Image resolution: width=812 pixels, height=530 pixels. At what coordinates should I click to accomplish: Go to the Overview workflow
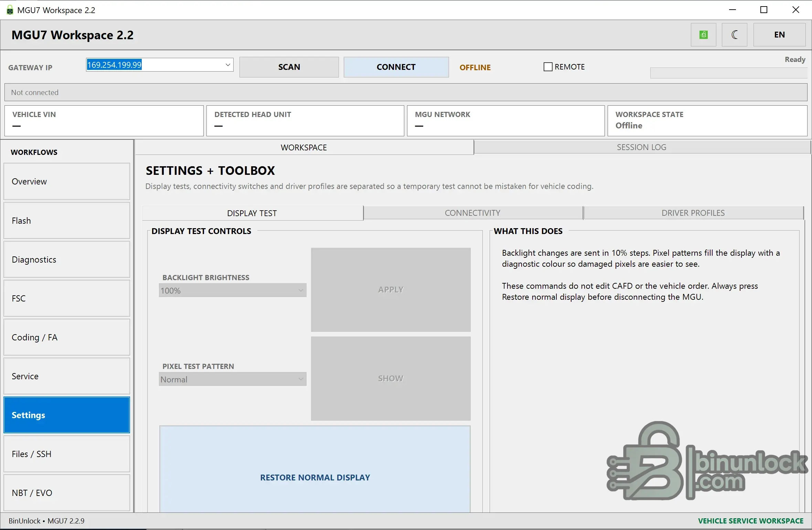point(67,181)
